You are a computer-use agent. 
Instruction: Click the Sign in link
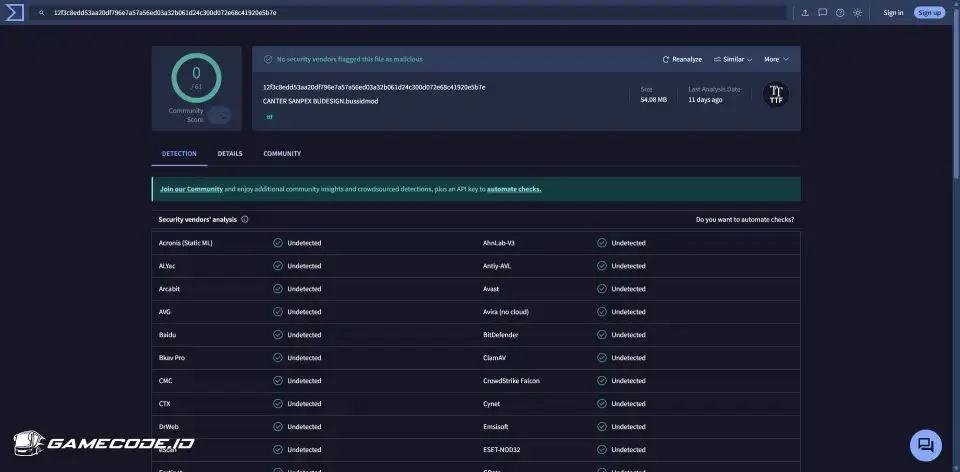click(893, 13)
